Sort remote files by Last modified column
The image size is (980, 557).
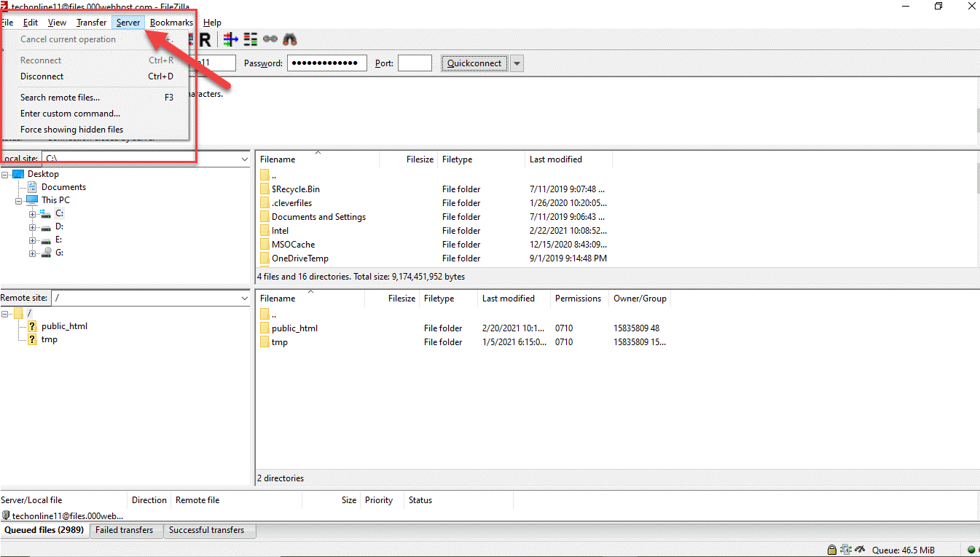508,298
